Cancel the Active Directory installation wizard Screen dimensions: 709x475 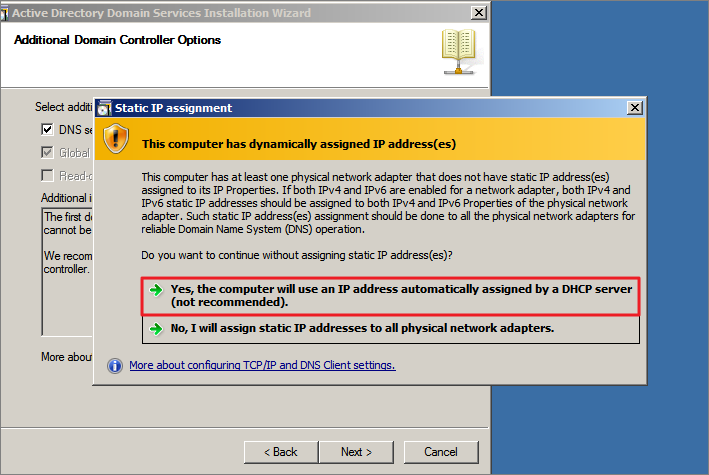tap(441, 452)
